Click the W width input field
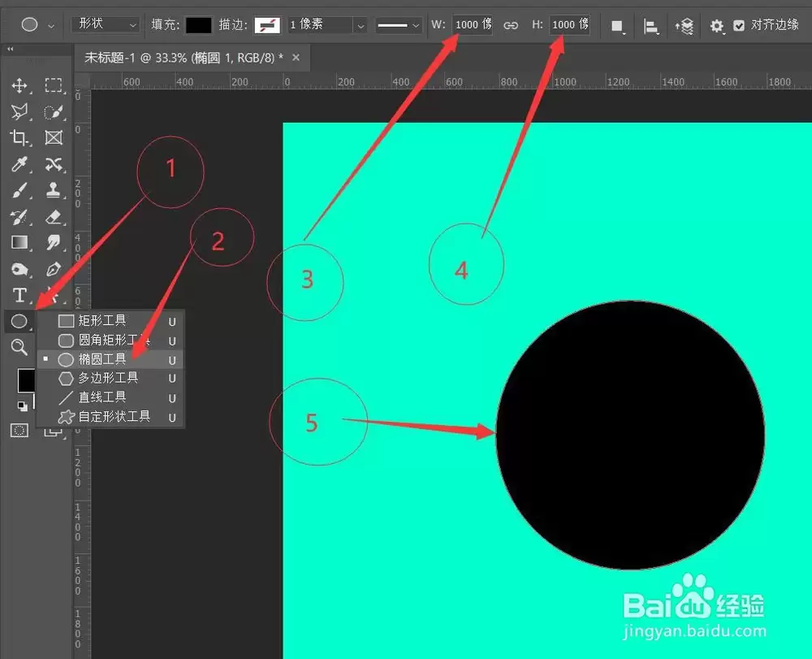Viewport: 812px width, 659px height. [473, 24]
